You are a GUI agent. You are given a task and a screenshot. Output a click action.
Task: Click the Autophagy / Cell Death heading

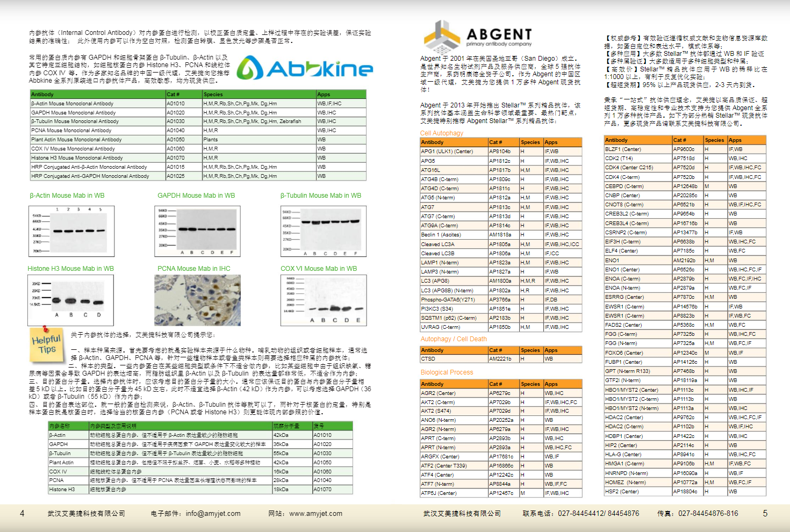click(453, 339)
